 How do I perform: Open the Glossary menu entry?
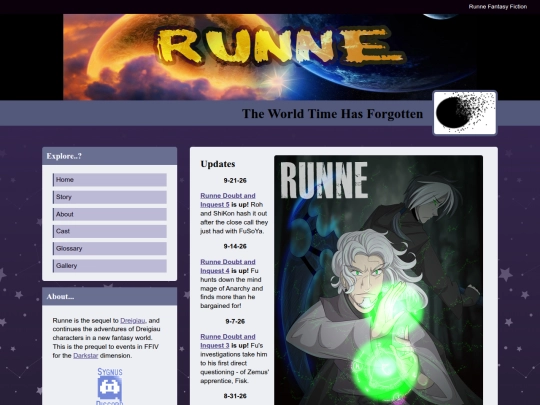click(x=110, y=248)
